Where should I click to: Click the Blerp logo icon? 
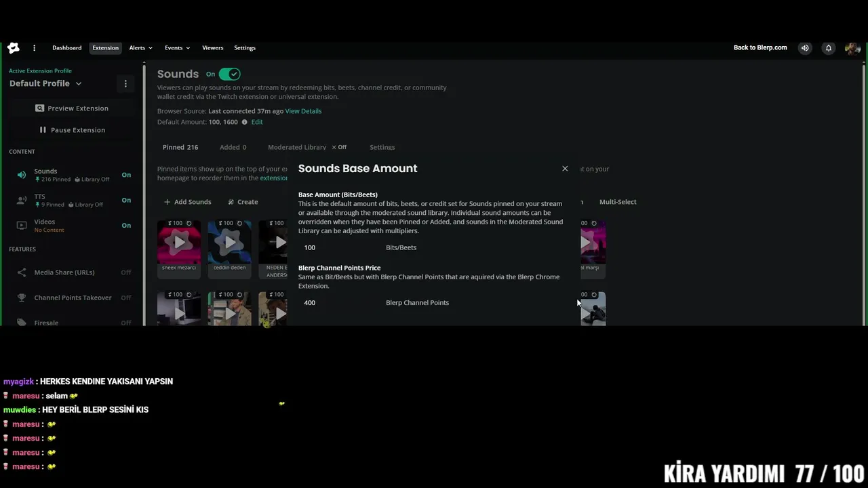click(14, 48)
